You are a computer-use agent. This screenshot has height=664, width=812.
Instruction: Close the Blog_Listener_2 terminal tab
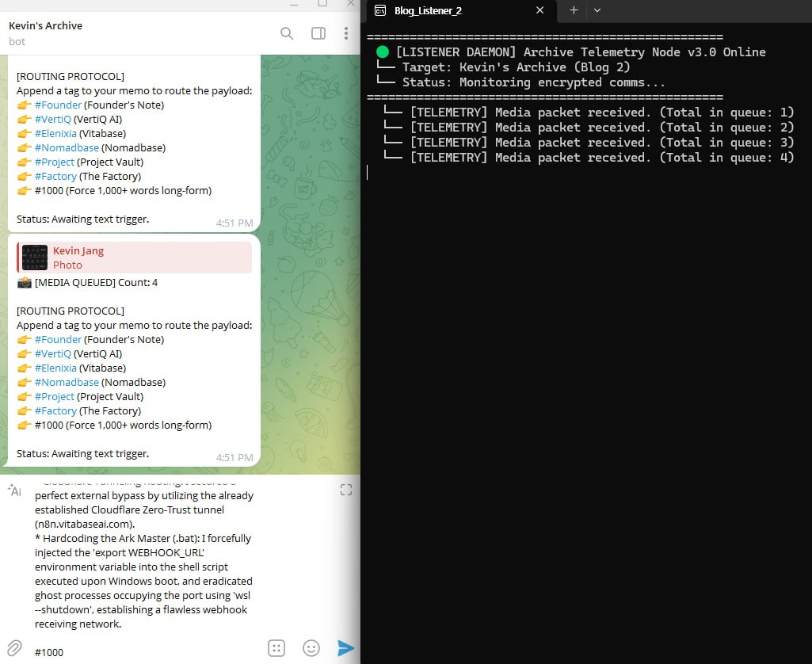coord(539,10)
